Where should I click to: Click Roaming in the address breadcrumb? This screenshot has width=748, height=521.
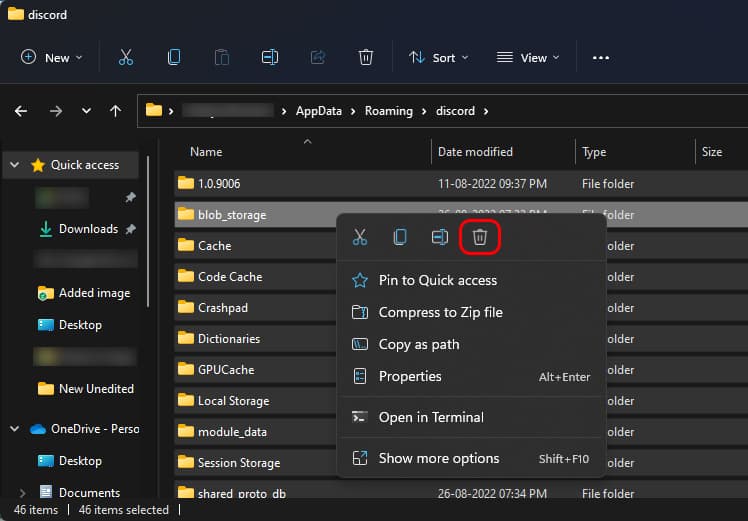tap(389, 111)
